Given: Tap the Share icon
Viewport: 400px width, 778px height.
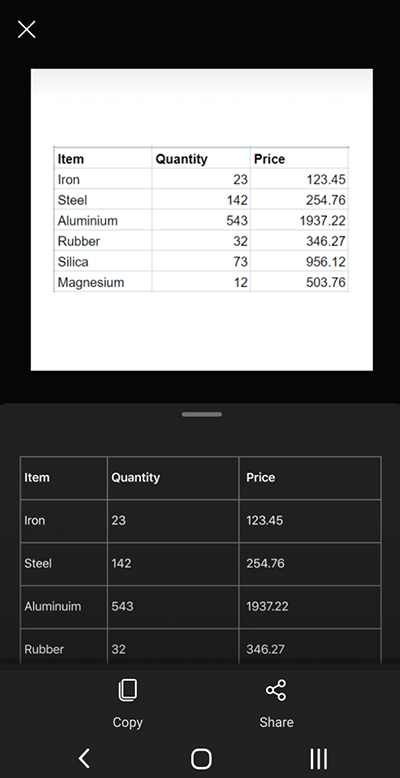Looking at the screenshot, I should [276, 690].
